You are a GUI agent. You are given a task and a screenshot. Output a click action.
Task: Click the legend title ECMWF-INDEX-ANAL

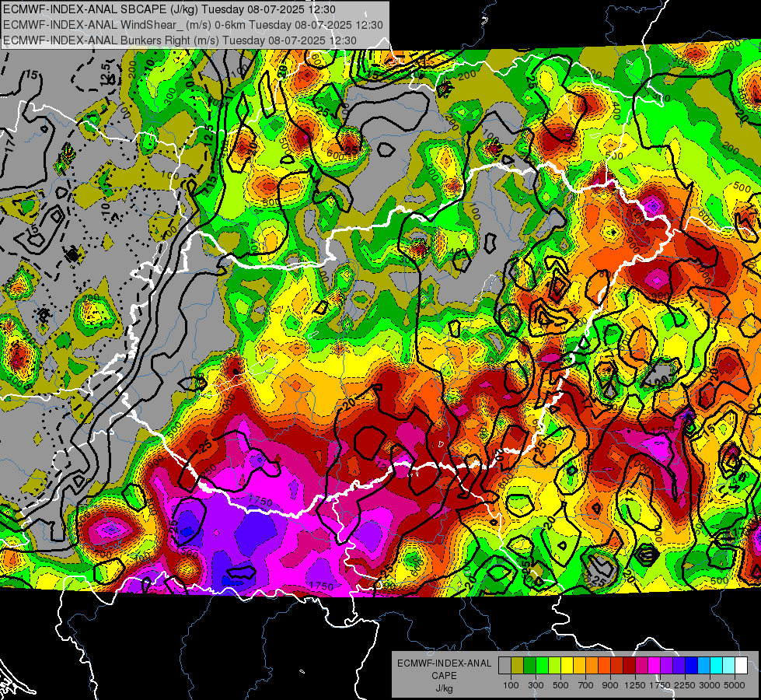pyautogui.click(x=444, y=663)
